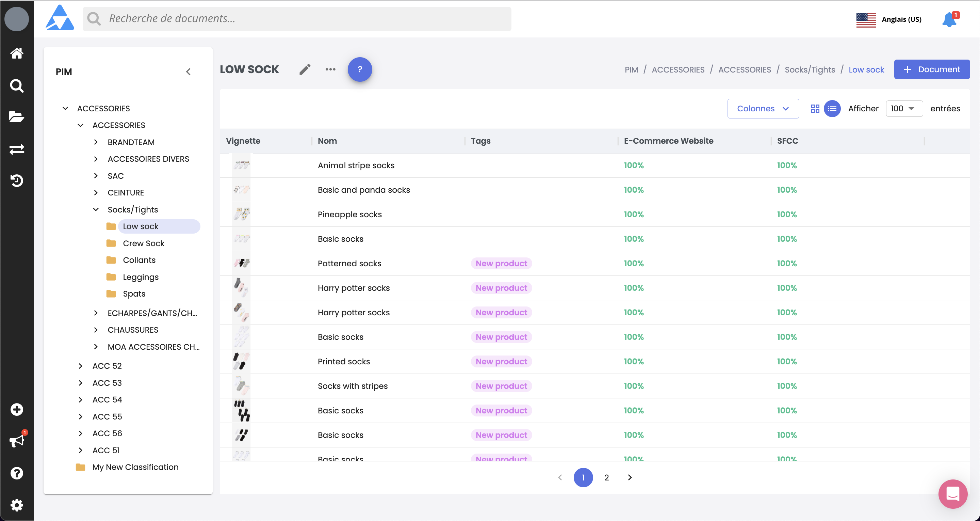Click the PIM breadcrumb link

click(631, 70)
